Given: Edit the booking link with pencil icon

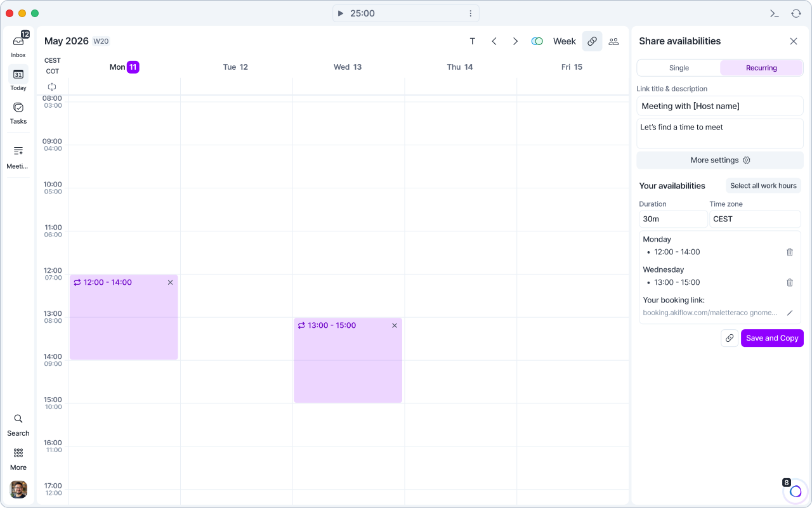Looking at the screenshot, I should 790,313.
